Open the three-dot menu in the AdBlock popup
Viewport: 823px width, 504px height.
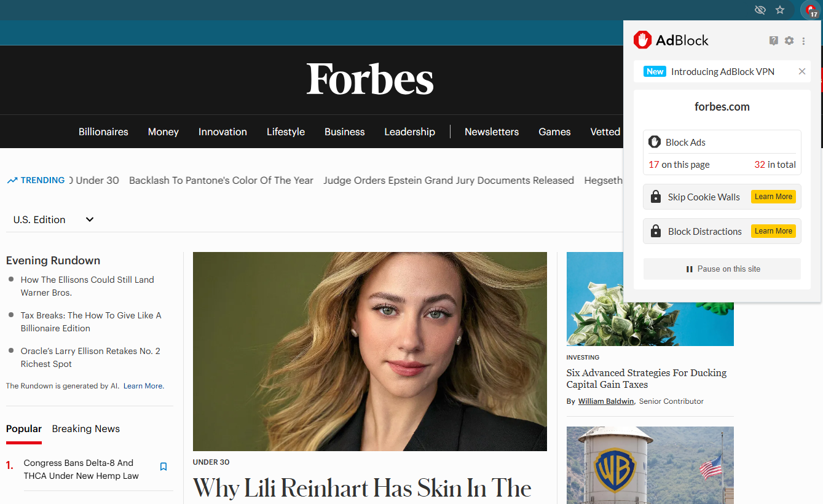click(803, 41)
